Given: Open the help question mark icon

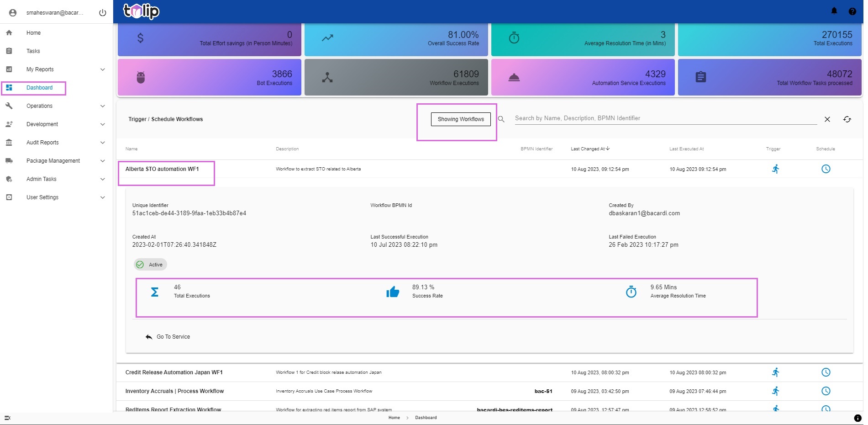Looking at the screenshot, I should 852,11.
